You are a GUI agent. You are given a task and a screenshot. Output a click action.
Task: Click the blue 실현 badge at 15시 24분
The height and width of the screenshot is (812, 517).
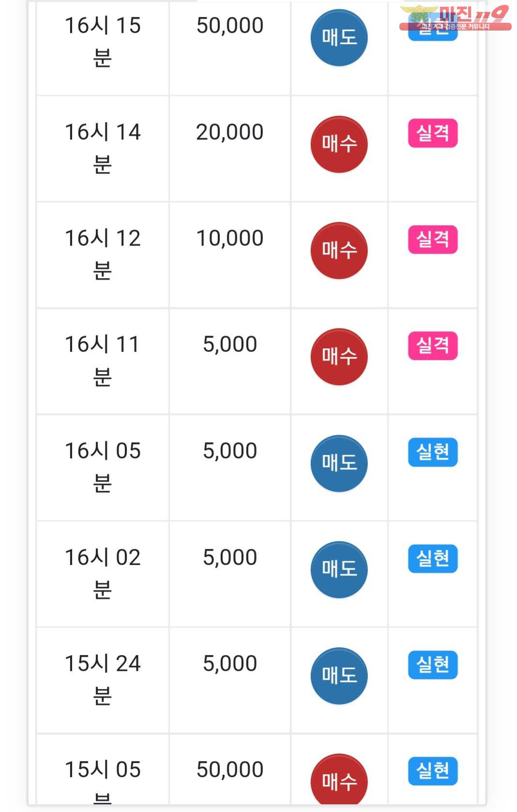pyautogui.click(x=433, y=665)
